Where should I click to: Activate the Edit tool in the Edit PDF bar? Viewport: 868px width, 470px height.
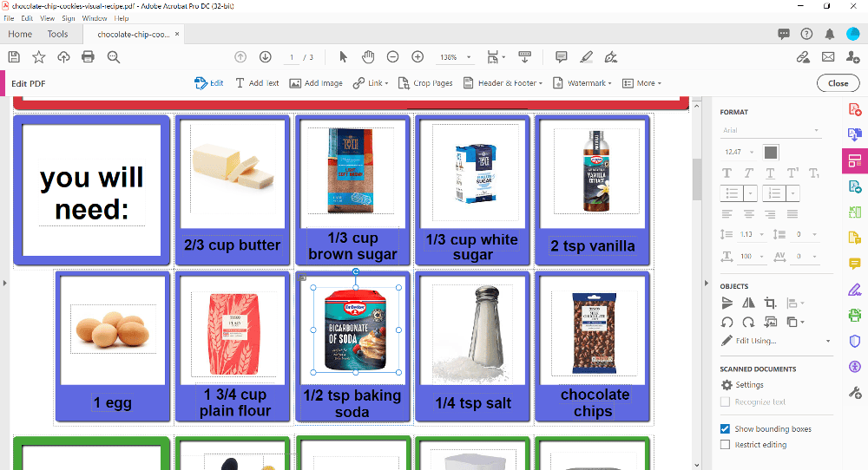pos(208,83)
